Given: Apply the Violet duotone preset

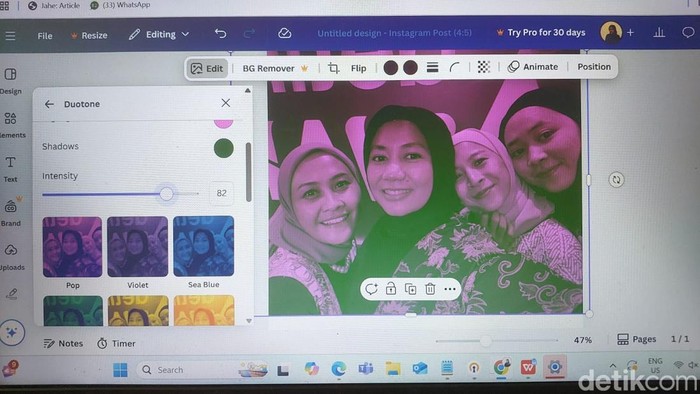Looking at the screenshot, I should tap(138, 247).
